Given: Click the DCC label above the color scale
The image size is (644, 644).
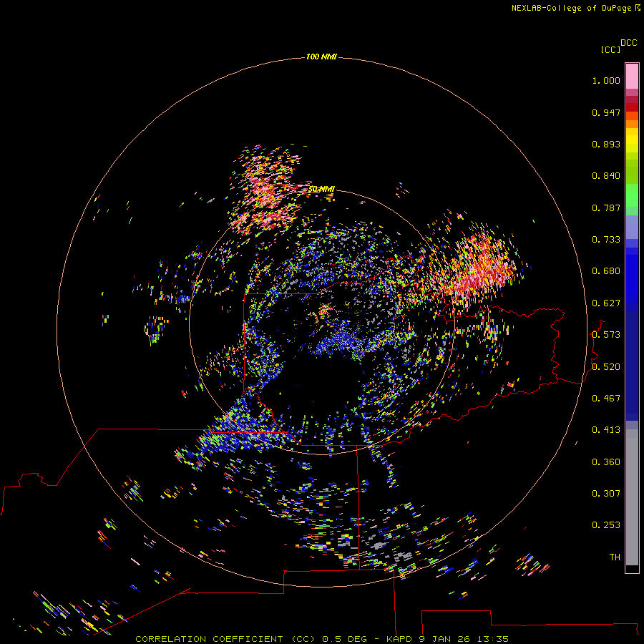Looking at the screenshot, I should [629, 43].
